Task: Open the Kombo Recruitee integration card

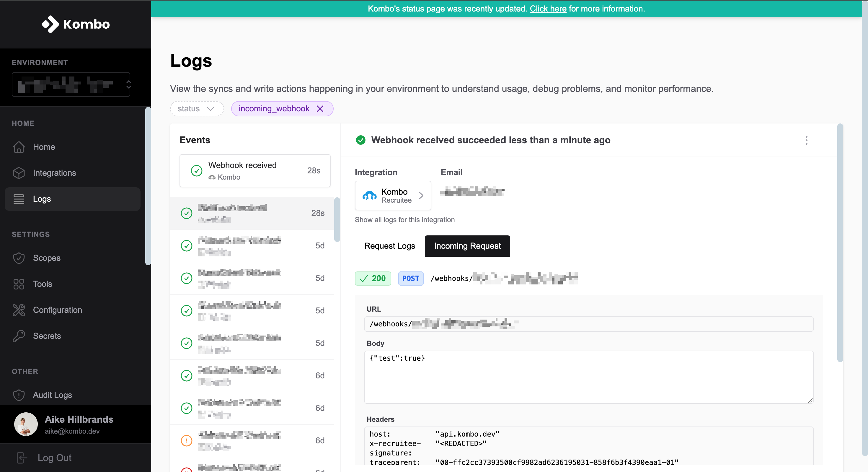Action: pos(393,196)
